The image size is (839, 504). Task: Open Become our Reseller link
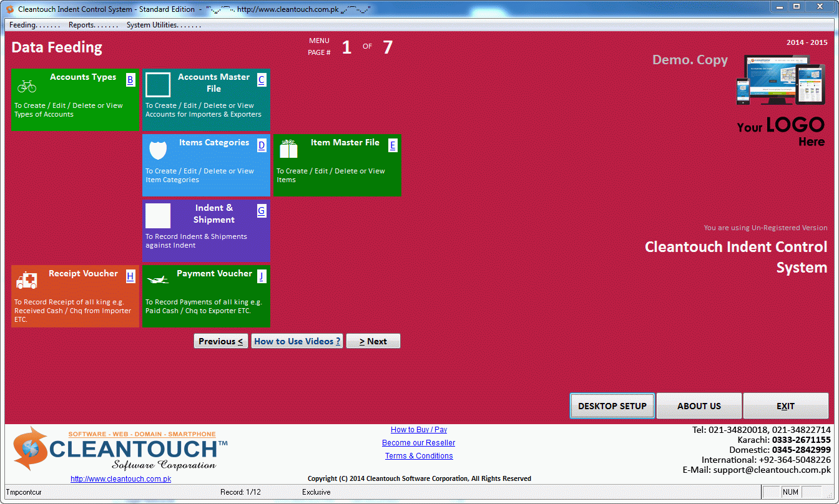click(x=419, y=443)
